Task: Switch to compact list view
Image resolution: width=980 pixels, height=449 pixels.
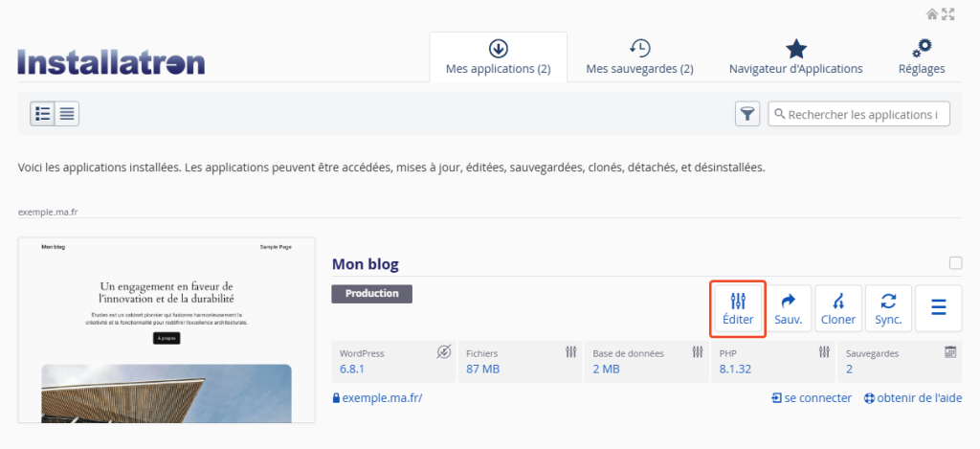Action: (x=67, y=114)
